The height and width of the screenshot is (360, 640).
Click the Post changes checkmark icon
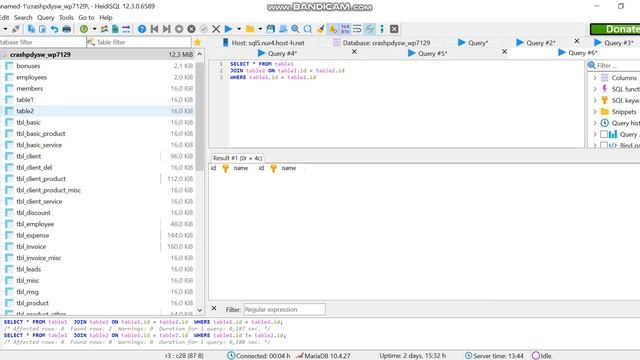coord(204,29)
